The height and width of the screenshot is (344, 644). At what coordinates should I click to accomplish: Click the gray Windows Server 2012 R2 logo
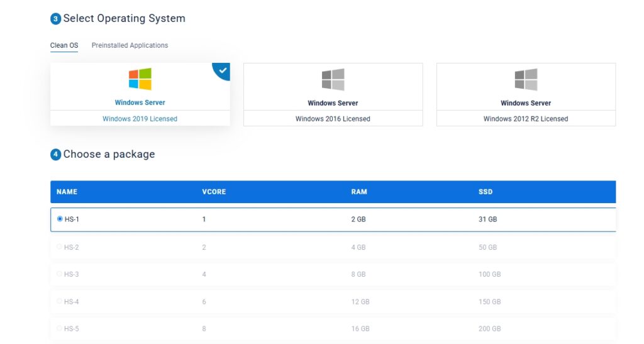[x=526, y=80]
